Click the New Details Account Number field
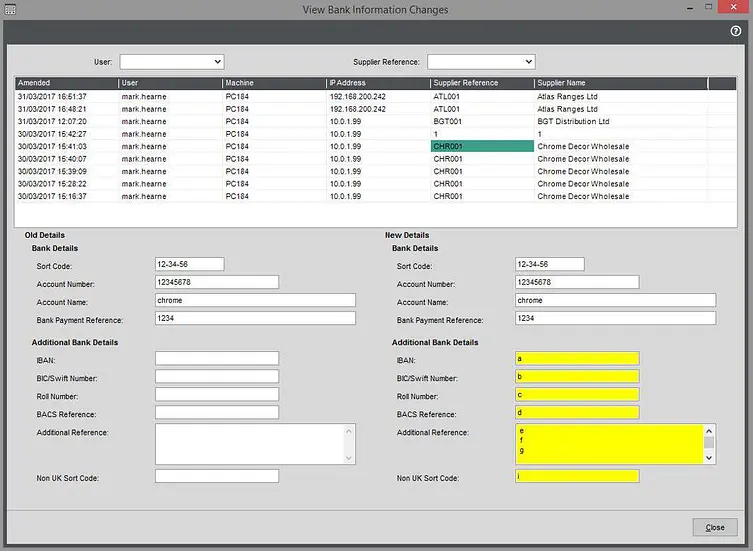 (x=577, y=282)
